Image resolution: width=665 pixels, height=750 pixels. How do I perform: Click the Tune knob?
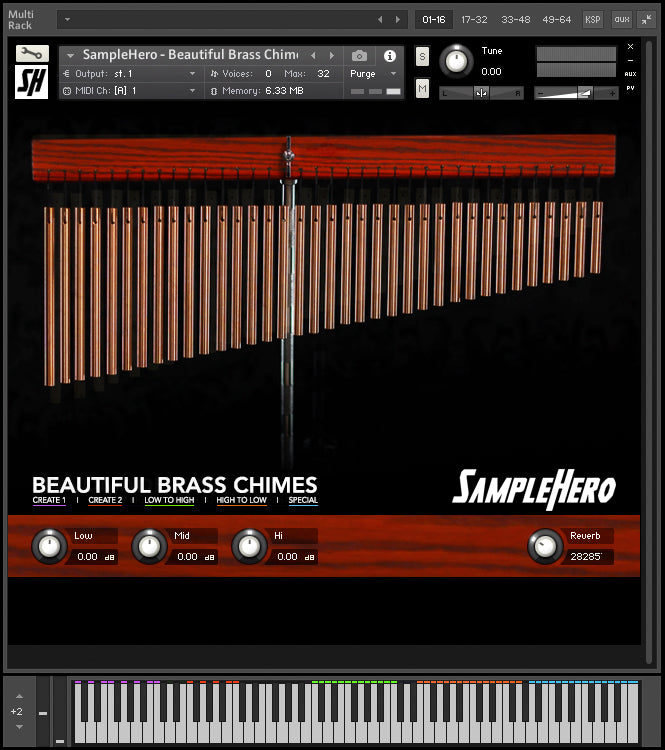click(456, 61)
